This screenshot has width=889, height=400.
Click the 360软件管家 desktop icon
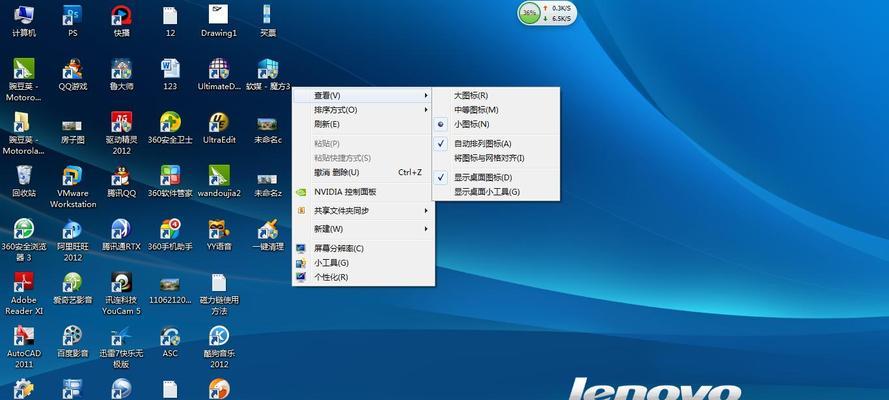170,176
